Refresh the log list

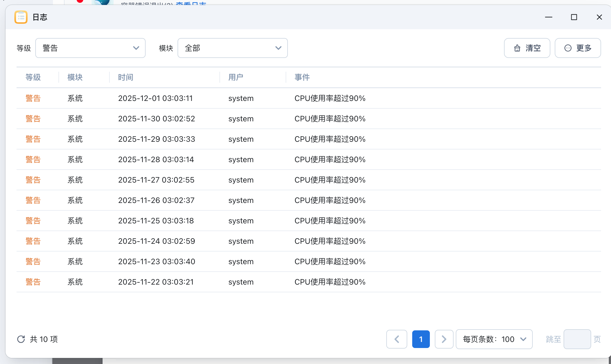pyautogui.click(x=21, y=339)
